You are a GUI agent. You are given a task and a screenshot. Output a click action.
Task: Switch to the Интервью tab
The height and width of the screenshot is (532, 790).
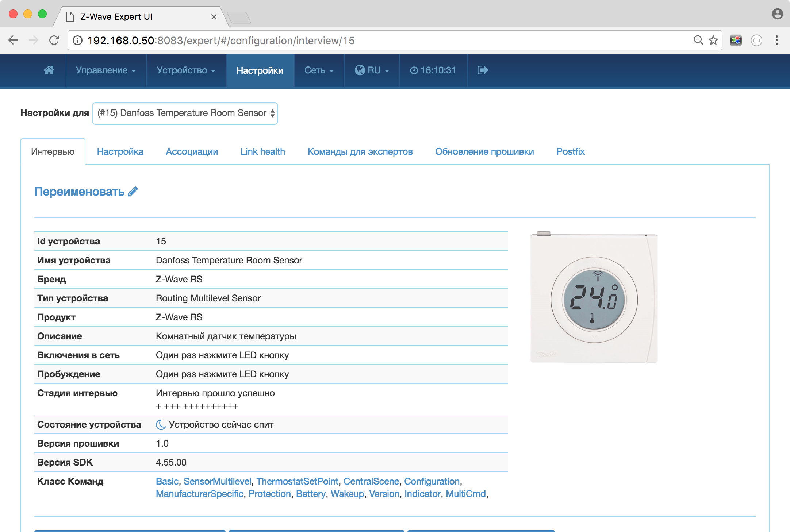pos(53,151)
